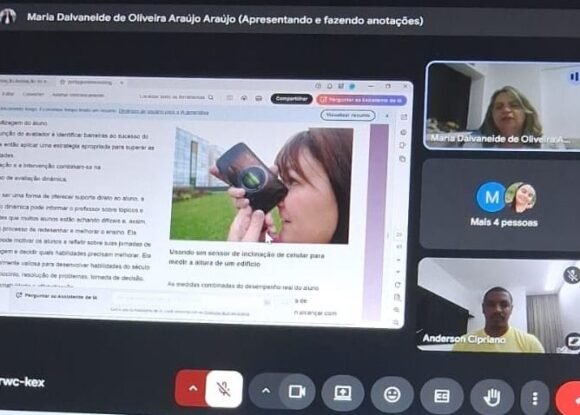
Task: Click the audio indicator on Maria's tile
Action: coord(573,77)
